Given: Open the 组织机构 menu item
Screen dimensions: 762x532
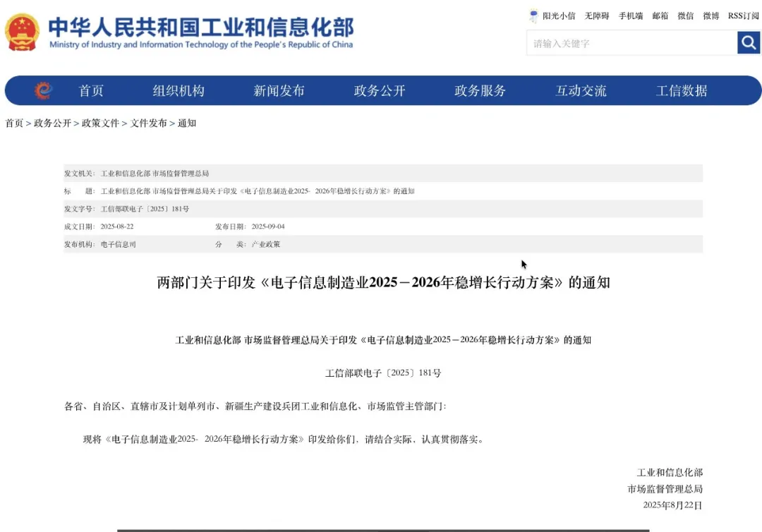Looking at the screenshot, I should 179,90.
